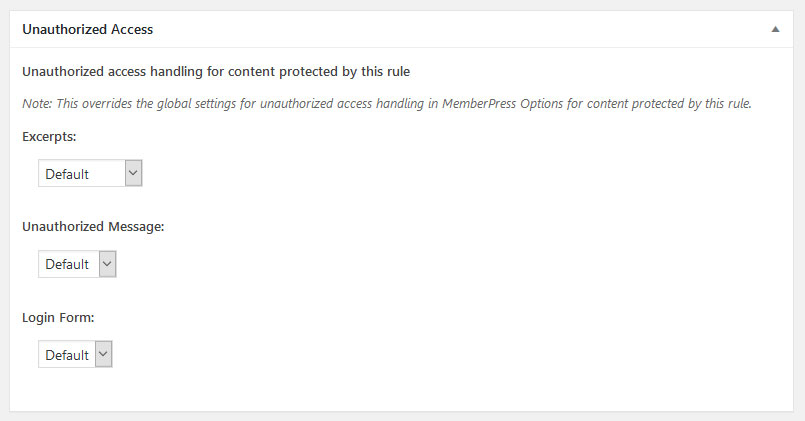Click the "Login Form:" field label
Screen dimensions: 805x421
[58, 317]
